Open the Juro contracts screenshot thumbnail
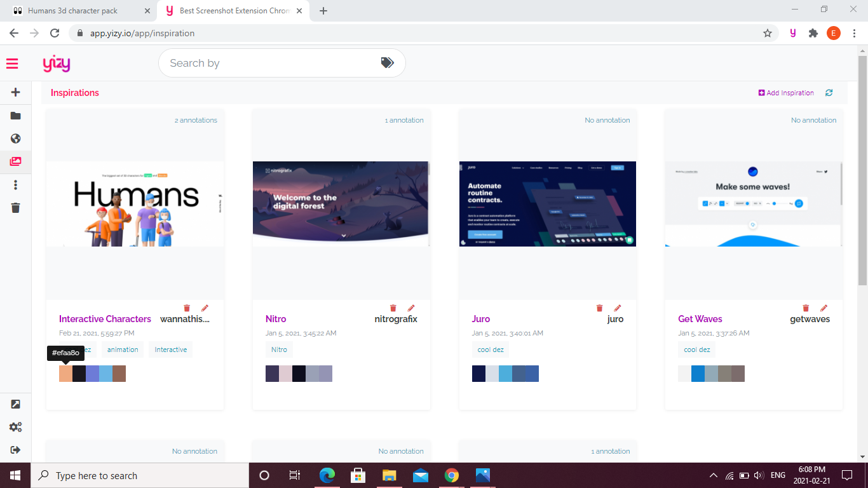Image resolution: width=868 pixels, height=488 pixels. pyautogui.click(x=548, y=204)
